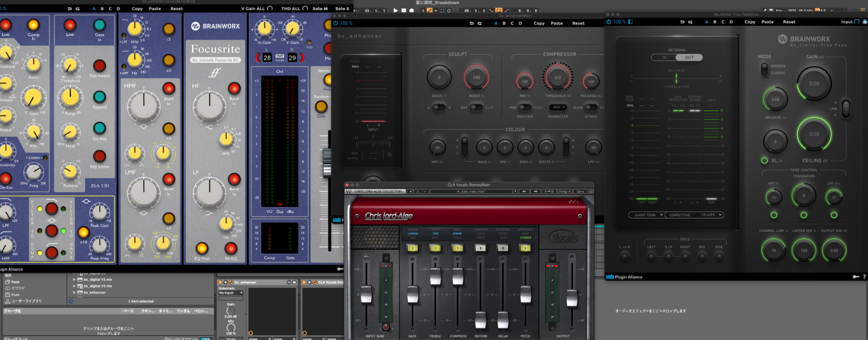Open help question mark in bx_limiter footer

(864, 277)
